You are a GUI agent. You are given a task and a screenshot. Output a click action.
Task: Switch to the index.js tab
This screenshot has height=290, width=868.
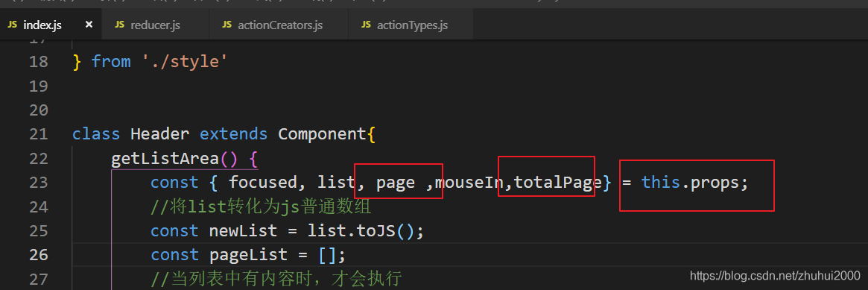[51, 25]
